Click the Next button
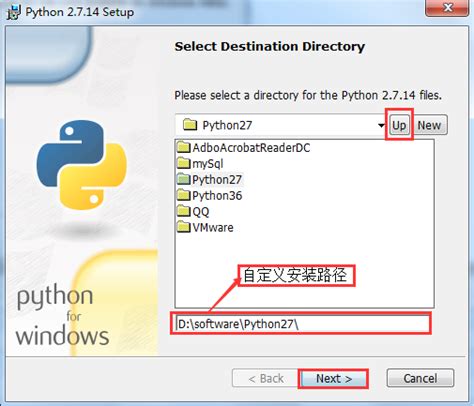This screenshot has width=474, height=406. [x=334, y=379]
